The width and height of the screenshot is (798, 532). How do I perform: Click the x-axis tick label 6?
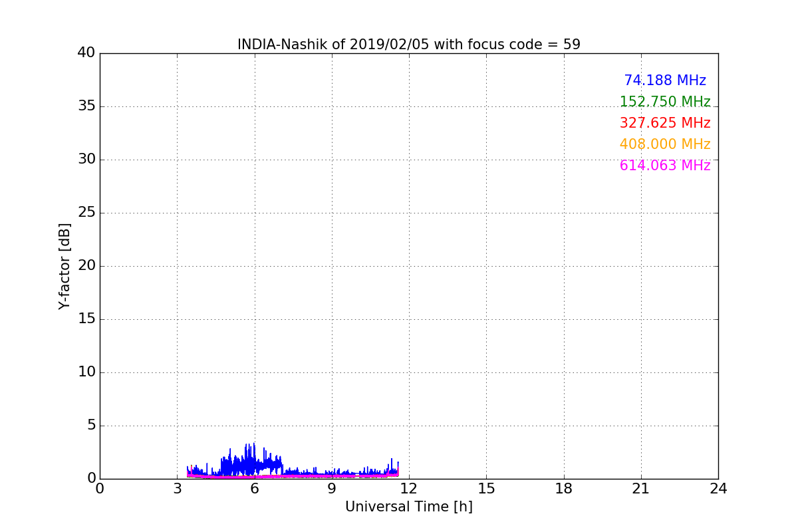pyautogui.click(x=254, y=489)
